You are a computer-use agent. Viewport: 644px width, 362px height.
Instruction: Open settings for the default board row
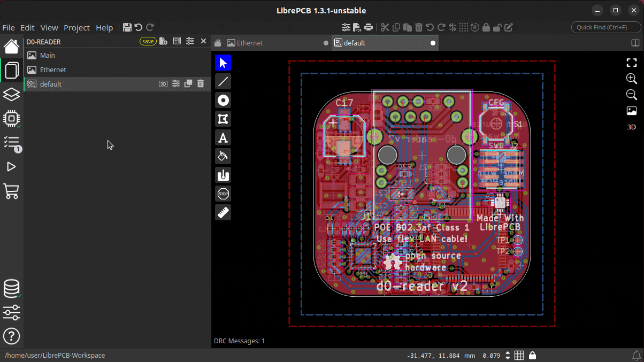175,84
